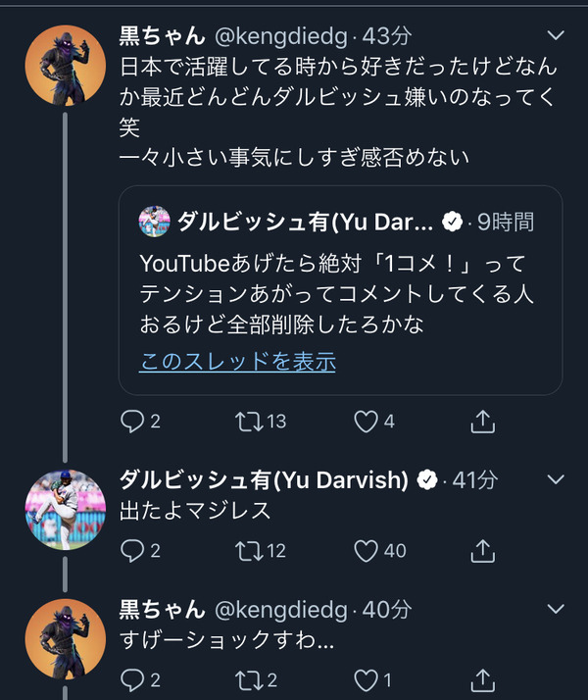
Task: Retweet the すげーショックすわ tweet
Action: (x=249, y=680)
